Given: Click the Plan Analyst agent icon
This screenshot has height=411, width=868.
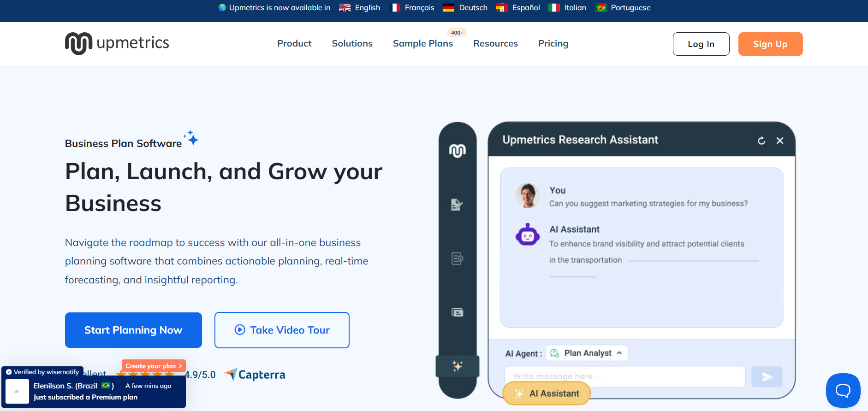Looking at the screenshot, I should click(x=555, y=353).
